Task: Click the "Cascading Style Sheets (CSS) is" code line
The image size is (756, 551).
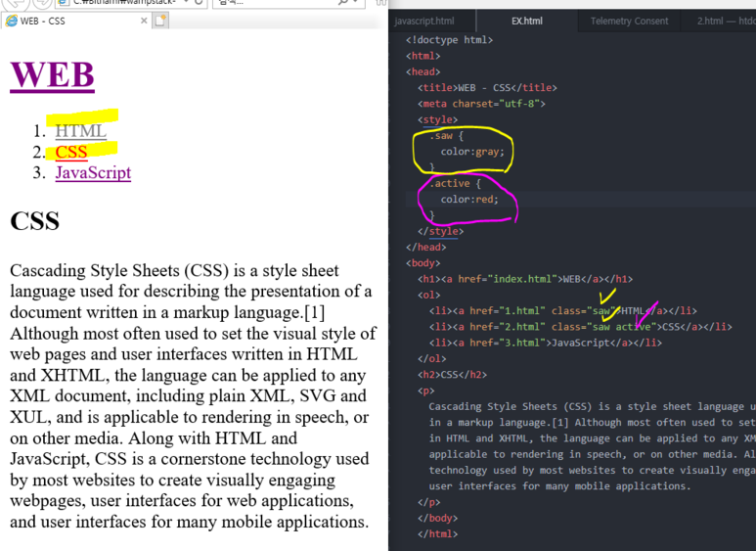Action: [592, 406]
